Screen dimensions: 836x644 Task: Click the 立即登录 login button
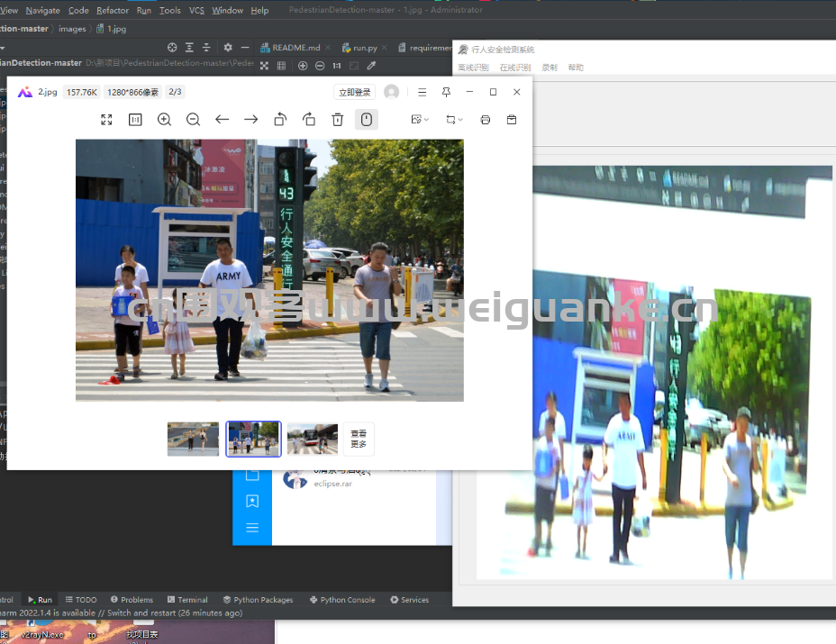[x=355, y=92]
